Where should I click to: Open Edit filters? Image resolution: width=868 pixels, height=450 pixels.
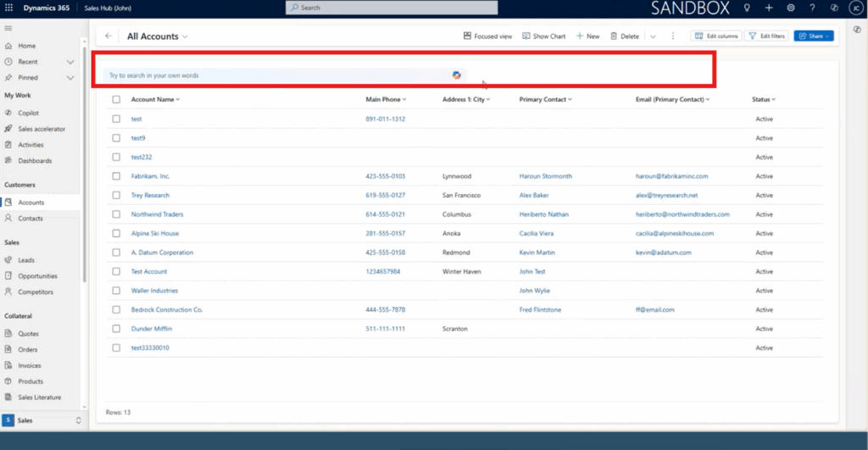[x=766, y=36]
